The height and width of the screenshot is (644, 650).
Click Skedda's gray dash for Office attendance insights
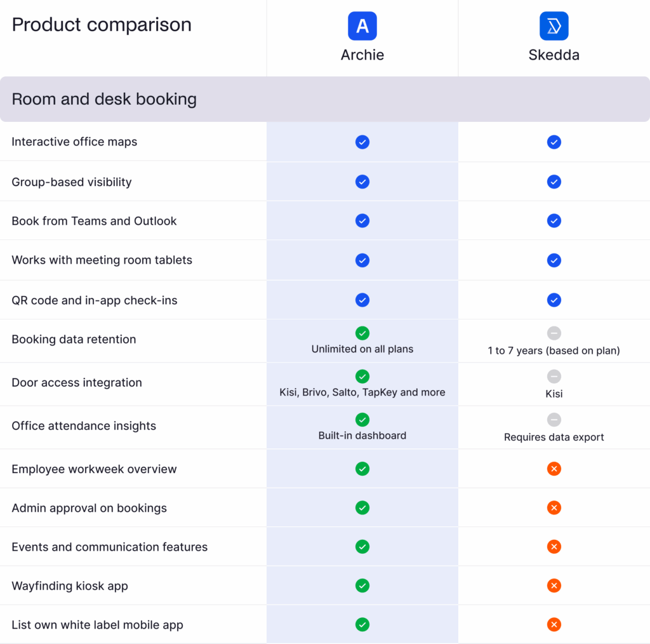(x=554, y=419)
